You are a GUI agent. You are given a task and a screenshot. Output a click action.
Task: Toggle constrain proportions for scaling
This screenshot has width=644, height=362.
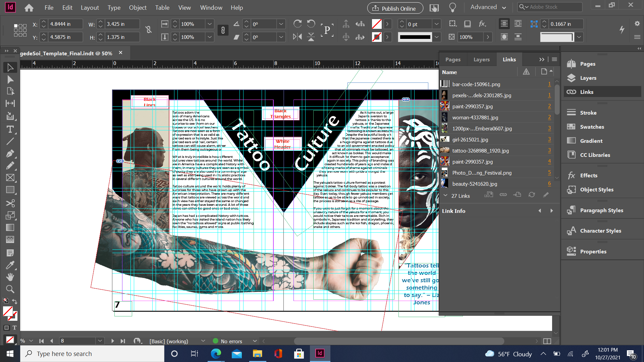[x=223, y=30]
